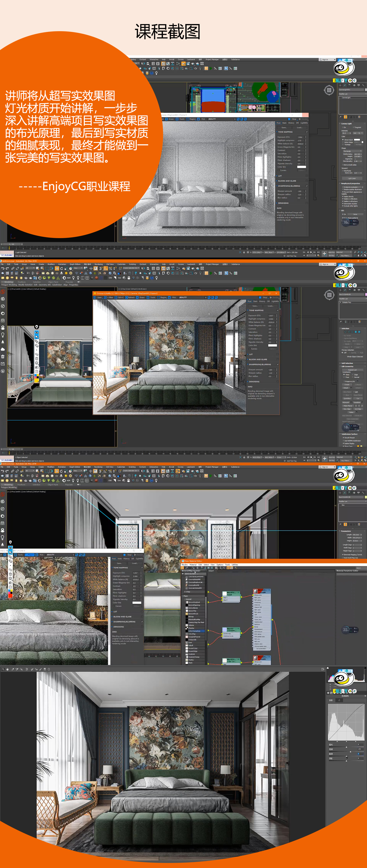Click Redo in second screenshot's main toolbar
Viewport: 367px width, 868px height.
pos(7,269)
